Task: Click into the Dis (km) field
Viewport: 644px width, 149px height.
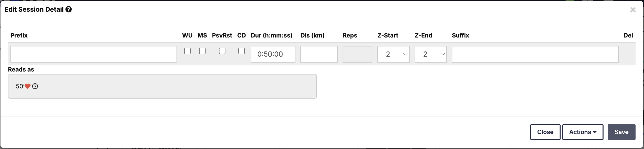Action: click(319, 54)
